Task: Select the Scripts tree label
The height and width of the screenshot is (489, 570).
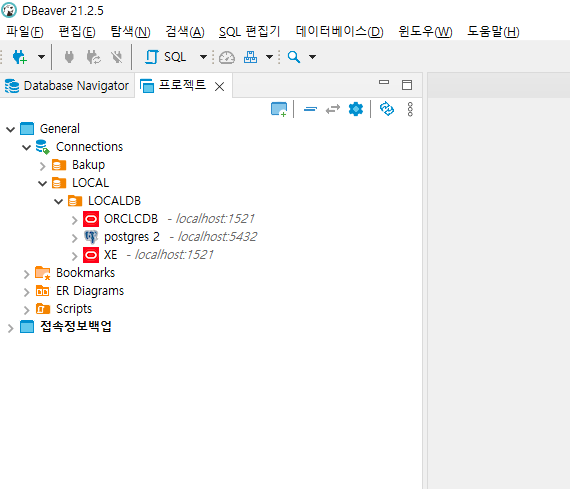Action: coord(74,309)
